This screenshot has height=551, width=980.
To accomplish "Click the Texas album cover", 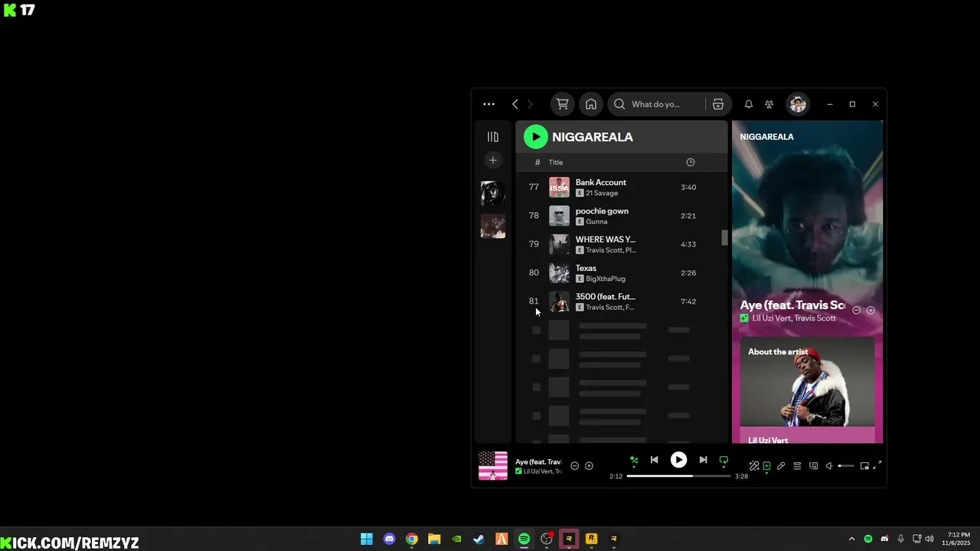I will [560, 273].
